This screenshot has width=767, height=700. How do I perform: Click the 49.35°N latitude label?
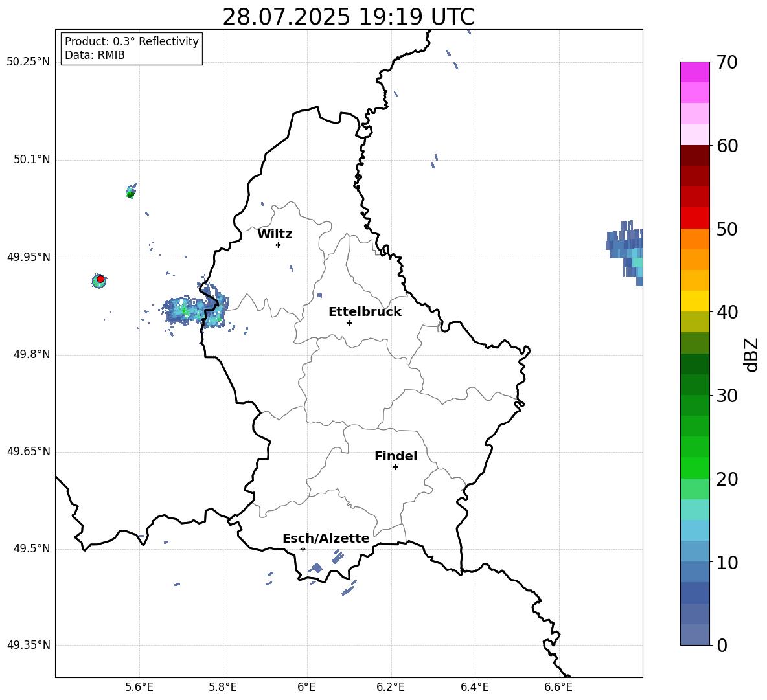(29, 645)
